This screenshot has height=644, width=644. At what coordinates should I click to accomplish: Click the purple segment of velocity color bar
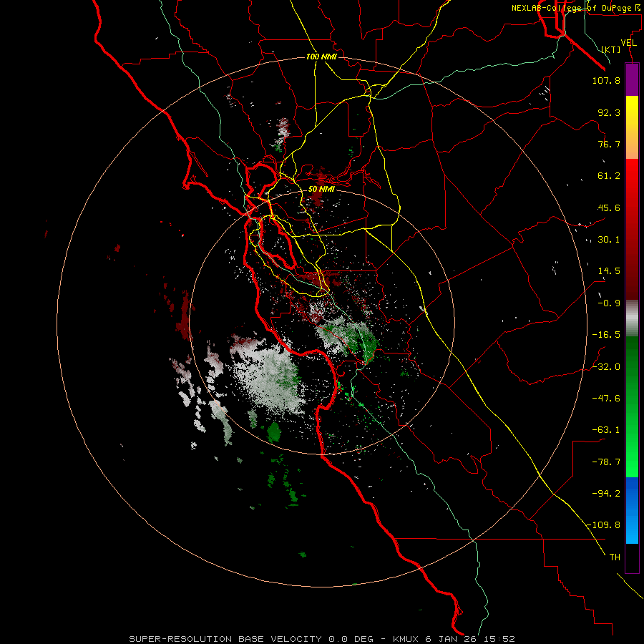tap(632, 79)
